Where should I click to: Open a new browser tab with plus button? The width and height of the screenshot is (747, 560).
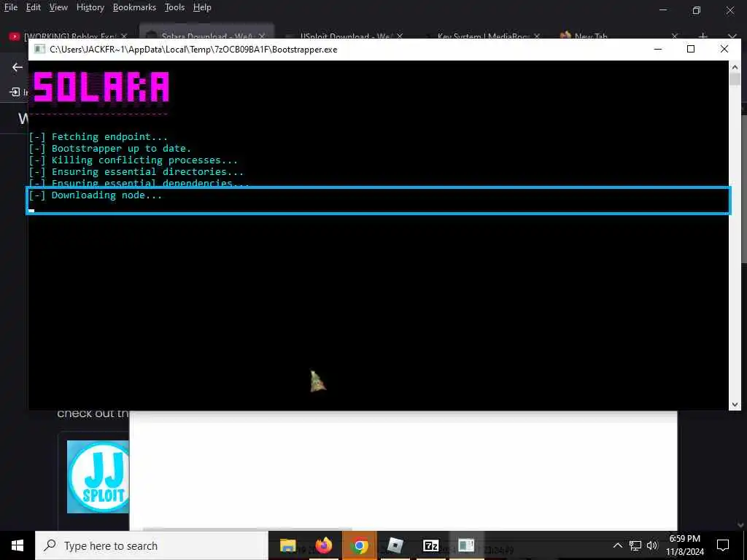pos(703,36)
